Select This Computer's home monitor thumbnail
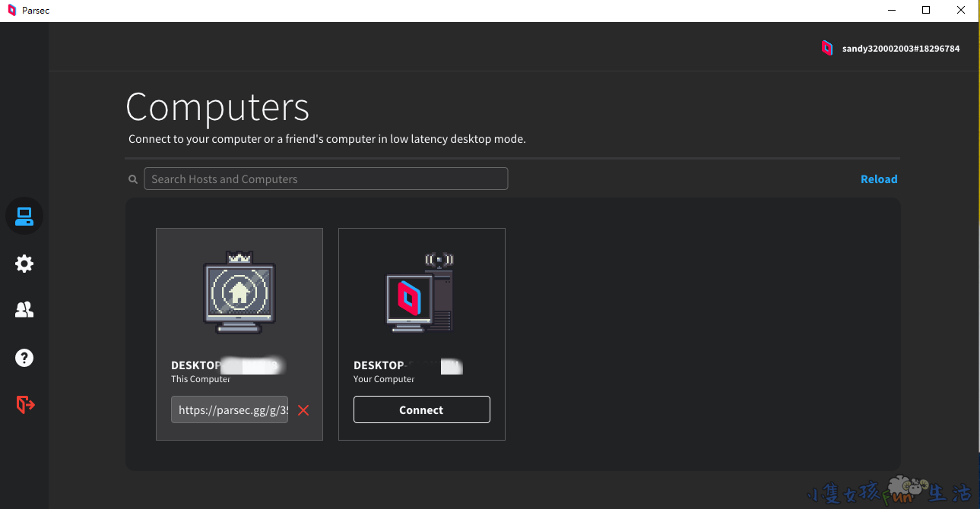The height and width of the screenshot is (509, 980). [239, 293]
